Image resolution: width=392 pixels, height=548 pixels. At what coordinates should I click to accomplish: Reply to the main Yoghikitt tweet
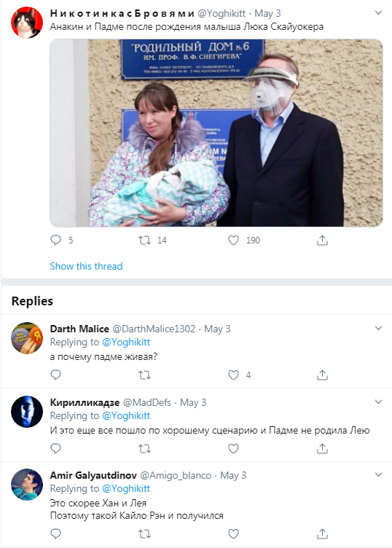56,240
